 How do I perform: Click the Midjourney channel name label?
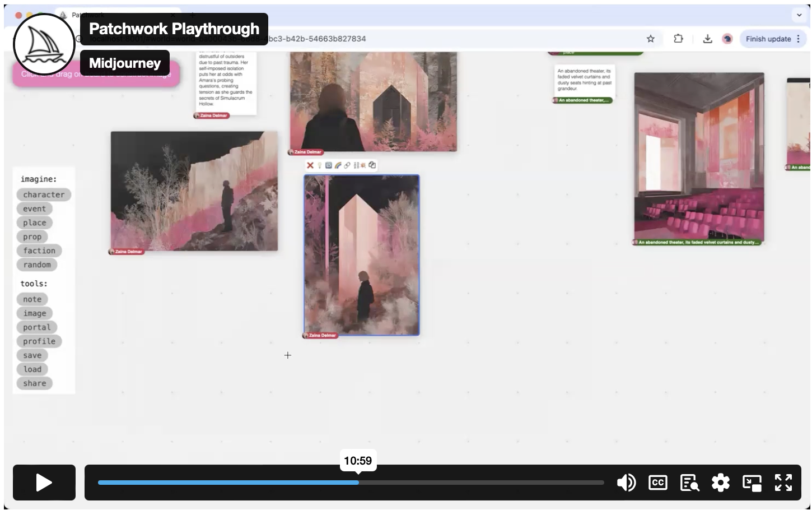coord(125,63)
